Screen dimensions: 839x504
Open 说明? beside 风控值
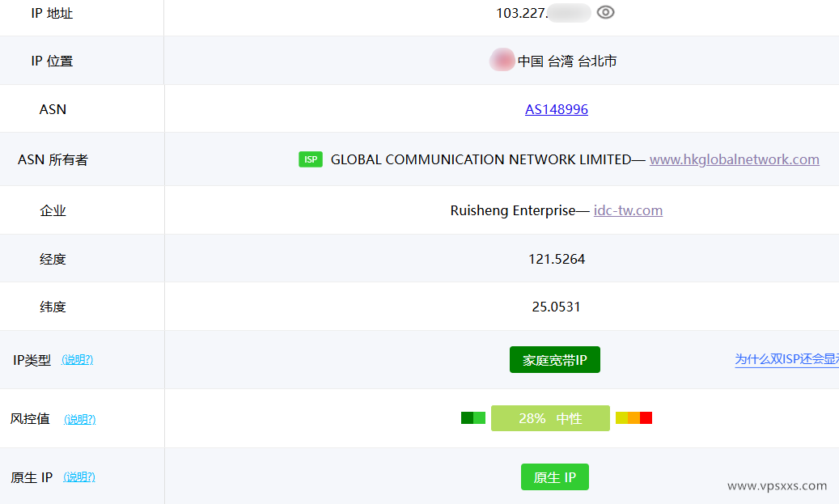80,419
